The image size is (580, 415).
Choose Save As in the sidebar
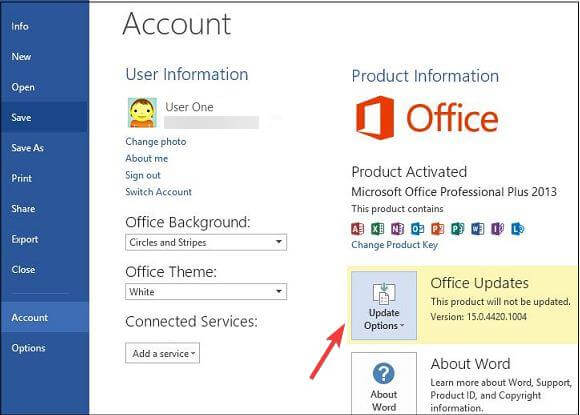(44, 148)
